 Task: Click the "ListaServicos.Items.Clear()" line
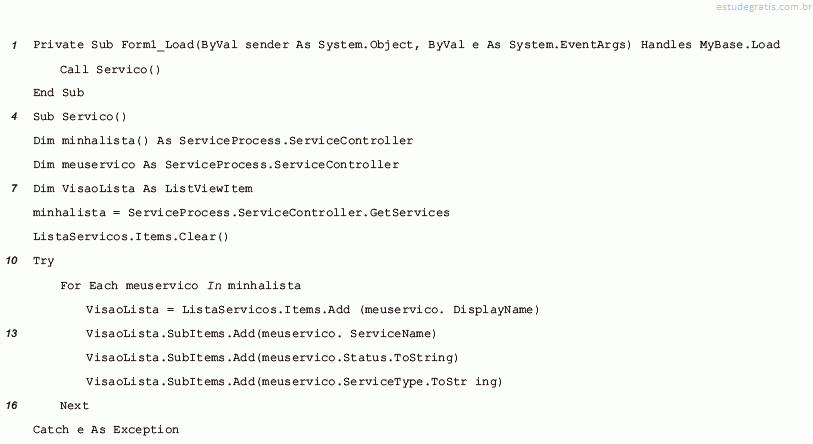click(x=131, y=237)
